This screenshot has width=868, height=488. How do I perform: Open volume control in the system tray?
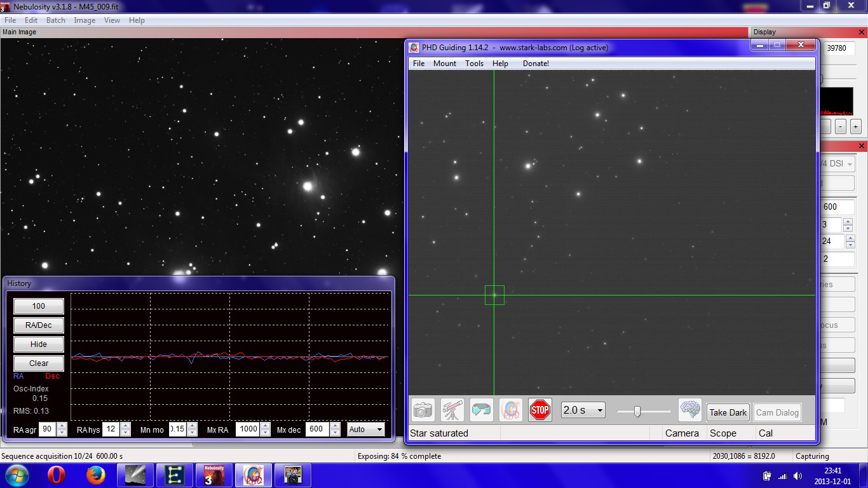[x=798, y=475]
